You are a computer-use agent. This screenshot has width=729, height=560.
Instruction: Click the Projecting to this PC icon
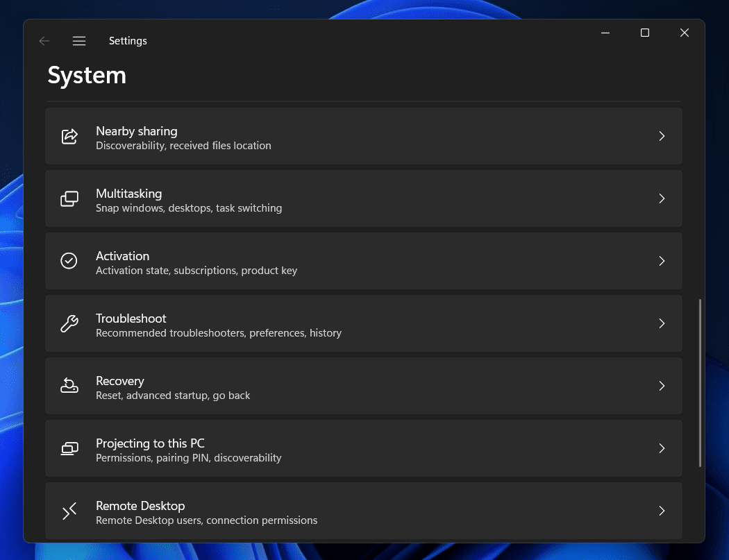pyautogui.click(x=69, y=448)
